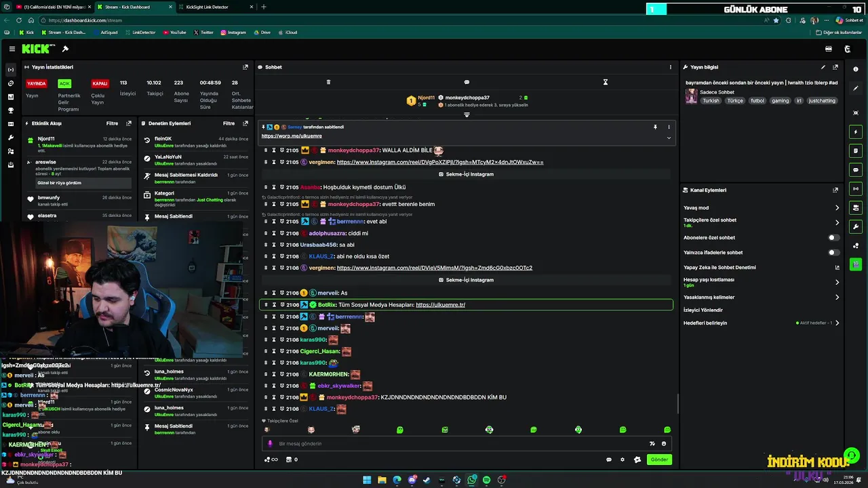The width and height of the screenshot is (868, 488).
Task: Open Filtre in Denetim Eylemleri panel
Action: click(229, 123)
